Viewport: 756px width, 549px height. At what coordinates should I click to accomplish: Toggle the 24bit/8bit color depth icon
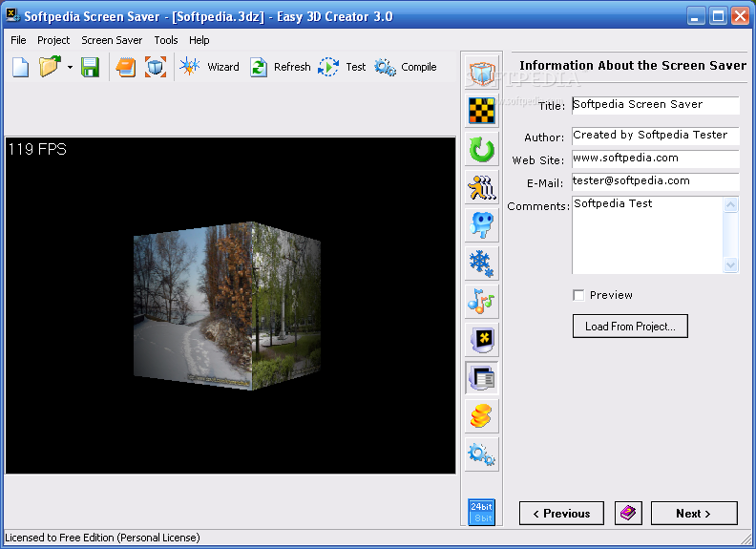[482, 512]
